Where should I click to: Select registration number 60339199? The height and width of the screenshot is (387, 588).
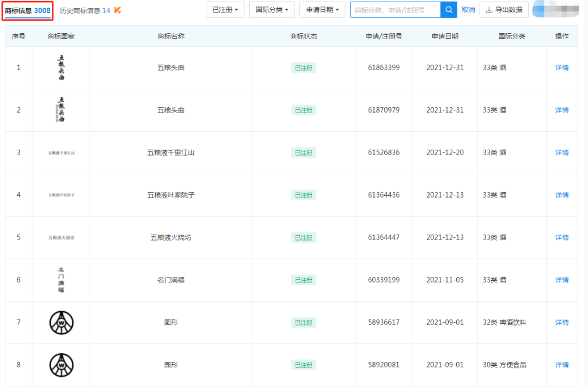[384, 280]
